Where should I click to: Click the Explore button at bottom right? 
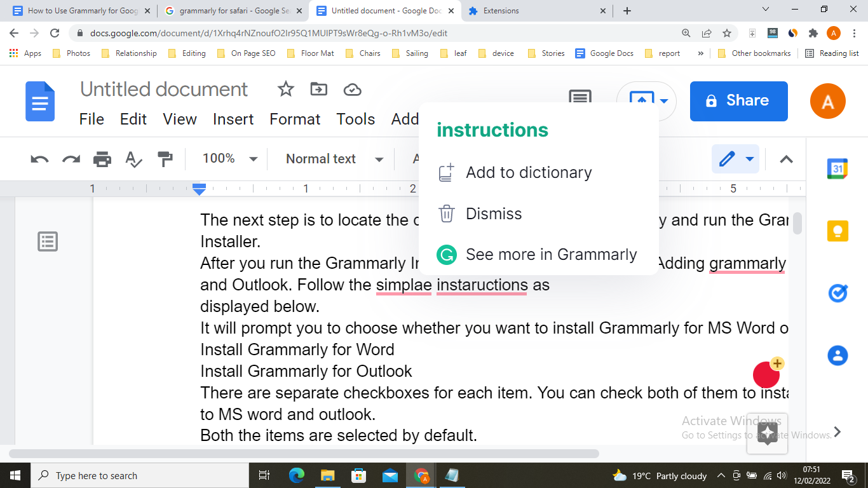click(768, 433)
